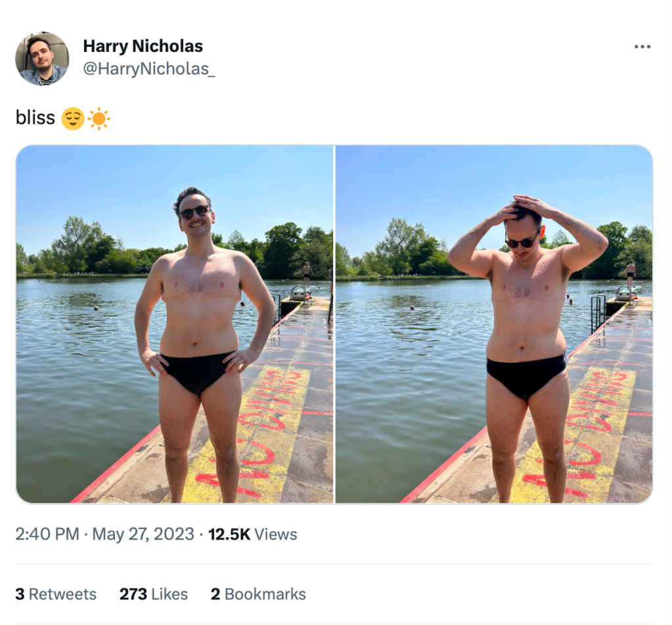
Task: Show the 273 Likes list
Action: click(x=154, y=594)
